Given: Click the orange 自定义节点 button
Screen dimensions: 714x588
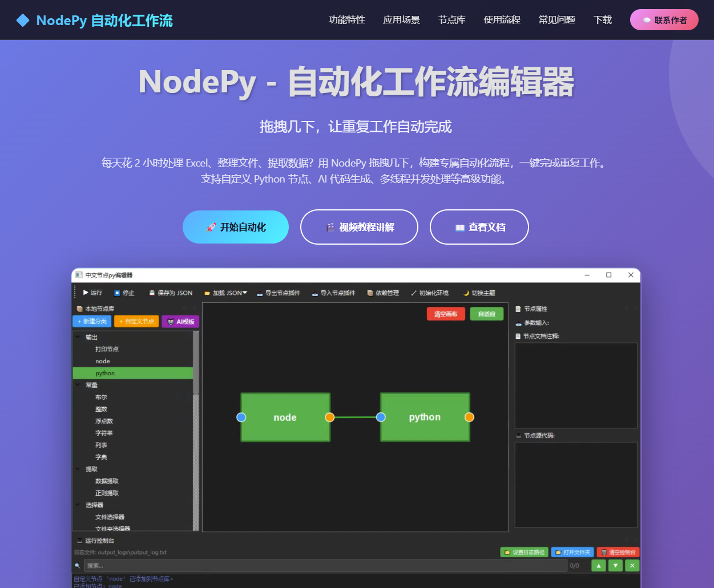Looking at the screenshot, I should 136,322.
